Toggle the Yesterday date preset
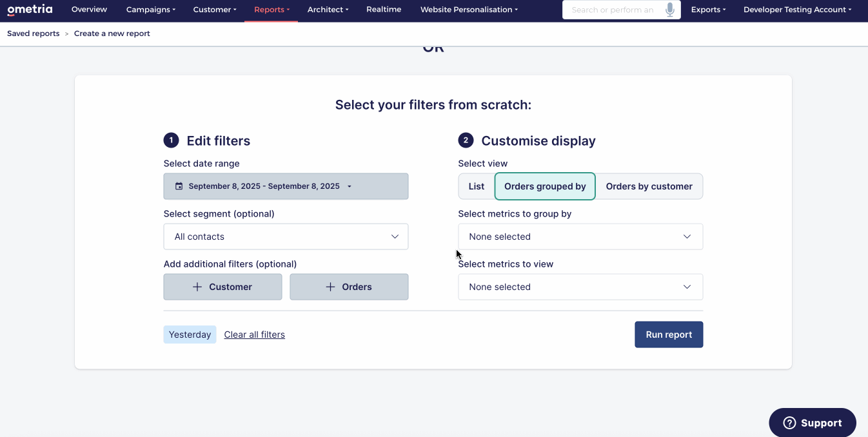The height and width of the screenshot is (437, 868). tap(190, 334)
